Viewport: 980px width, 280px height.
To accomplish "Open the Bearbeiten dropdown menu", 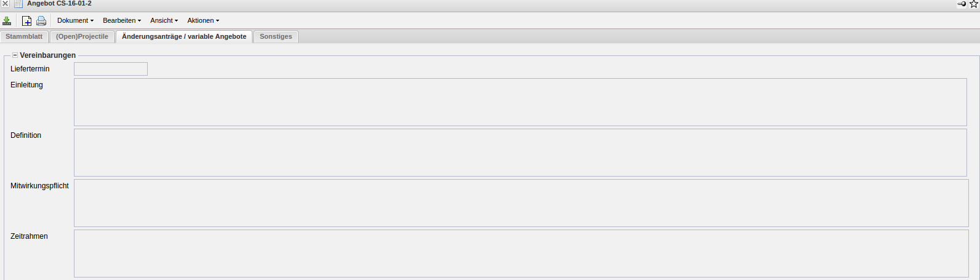I will pyautogui.click(x=121, y=20).
